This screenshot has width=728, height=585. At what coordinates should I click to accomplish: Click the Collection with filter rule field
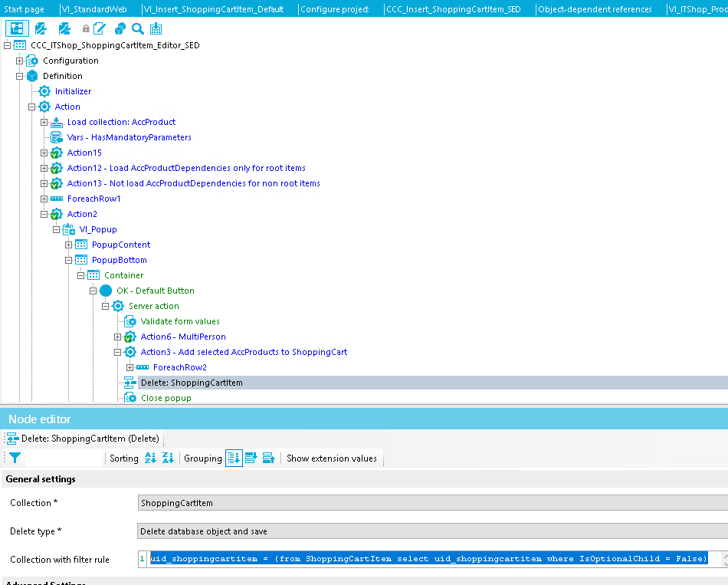pos(429,559)
